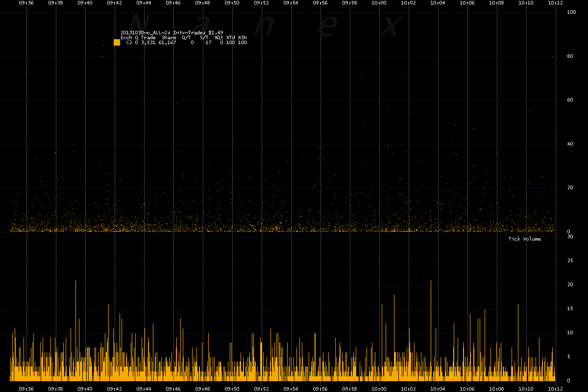Click '10:06' on the top time axis

pos(467,2)
